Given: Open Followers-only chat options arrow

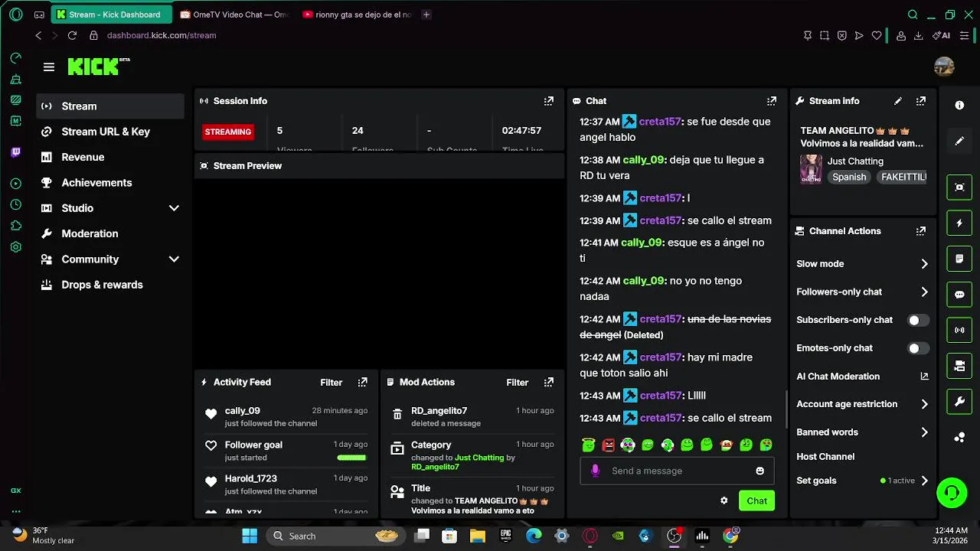Looking at the screenshot, I should coord(924,292).
